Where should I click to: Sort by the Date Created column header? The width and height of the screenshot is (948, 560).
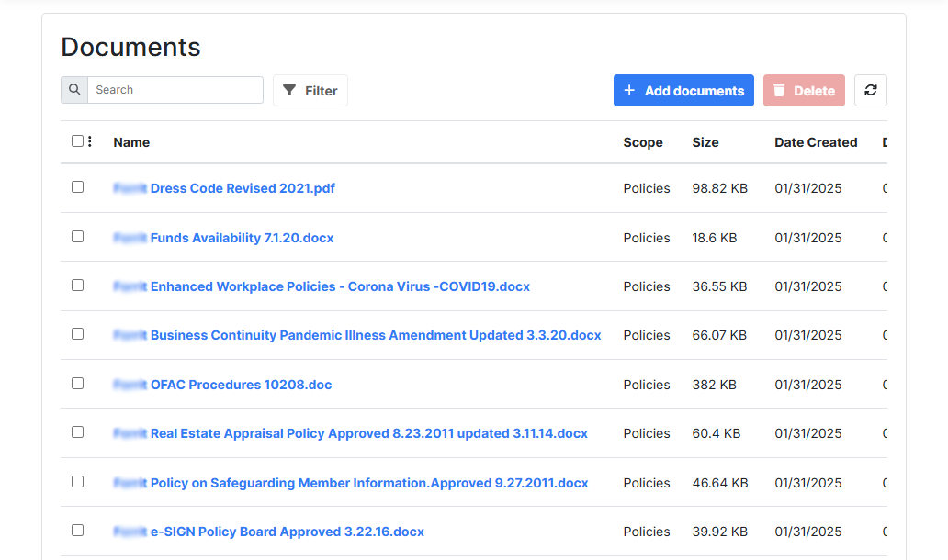817,142
